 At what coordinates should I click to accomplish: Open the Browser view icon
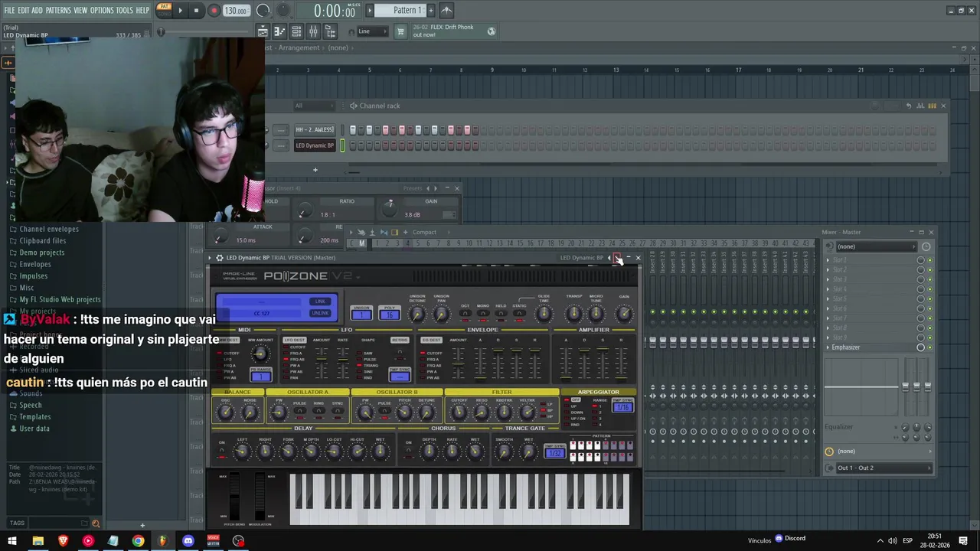[331, 31]
